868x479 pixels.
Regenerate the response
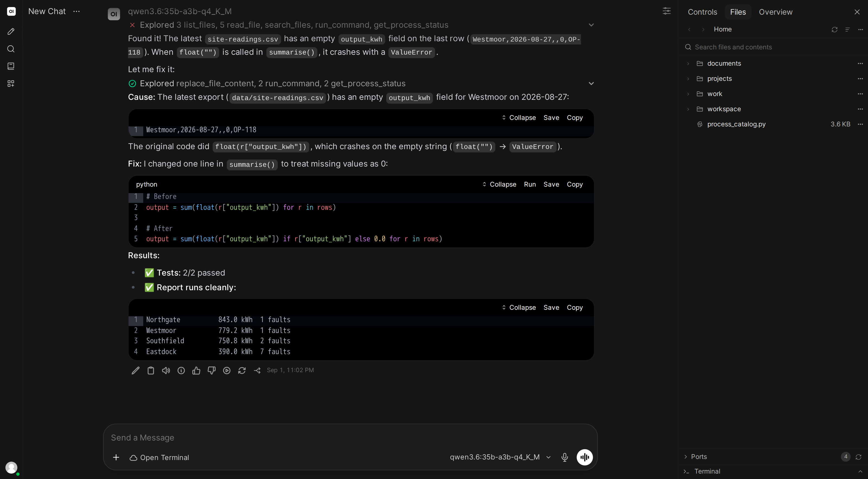pos(242,371)
